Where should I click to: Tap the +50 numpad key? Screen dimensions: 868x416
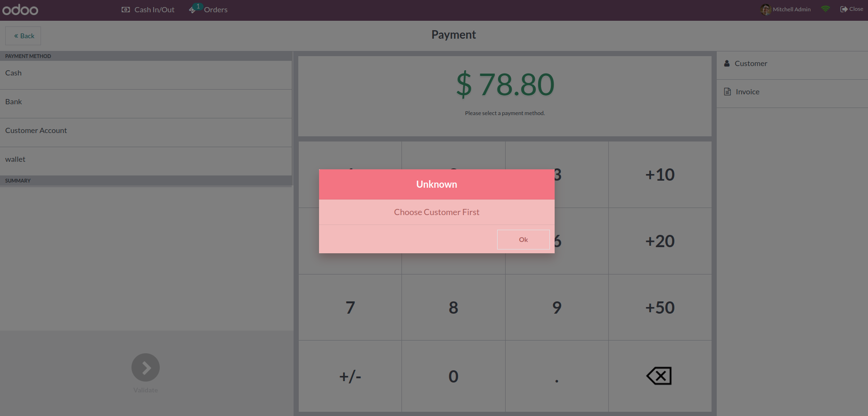click(660, 308)
